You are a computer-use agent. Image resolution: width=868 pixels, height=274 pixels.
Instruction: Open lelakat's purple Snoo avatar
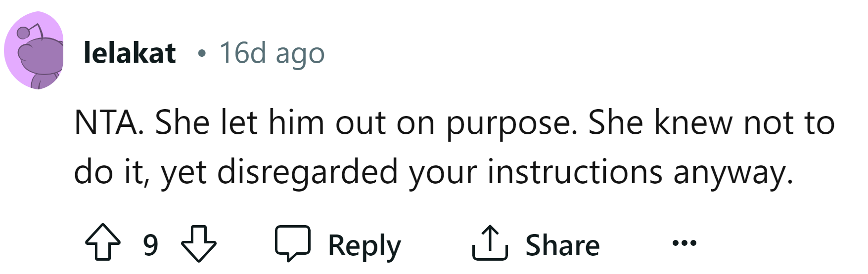35,52
